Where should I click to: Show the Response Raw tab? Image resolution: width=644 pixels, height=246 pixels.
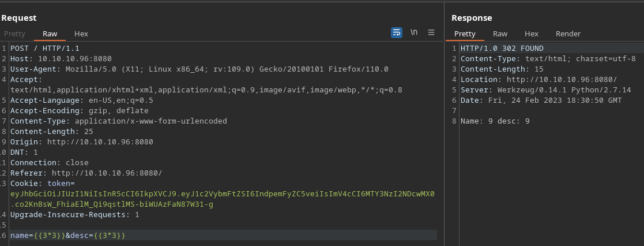click(500, 34)
